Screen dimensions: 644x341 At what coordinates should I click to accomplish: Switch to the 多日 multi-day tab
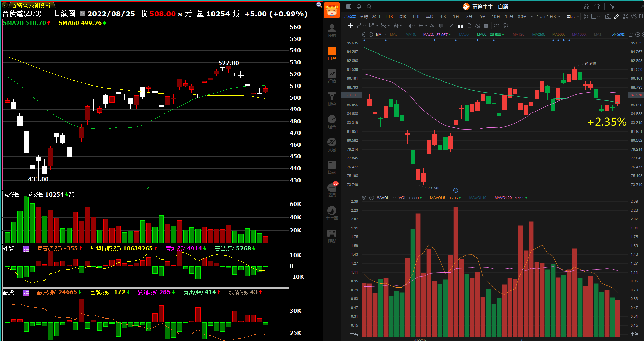(376, 16)
